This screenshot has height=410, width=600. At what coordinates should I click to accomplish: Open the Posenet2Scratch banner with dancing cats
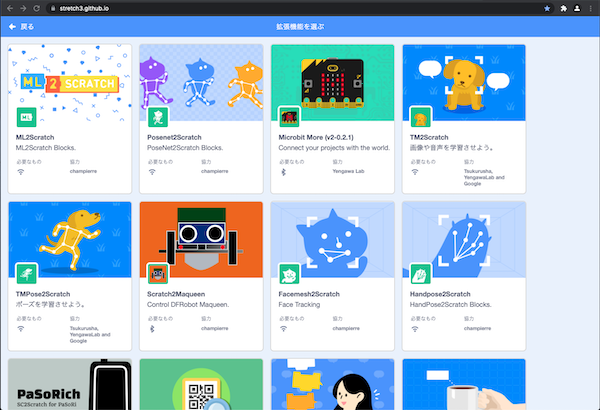click(201, 83)
